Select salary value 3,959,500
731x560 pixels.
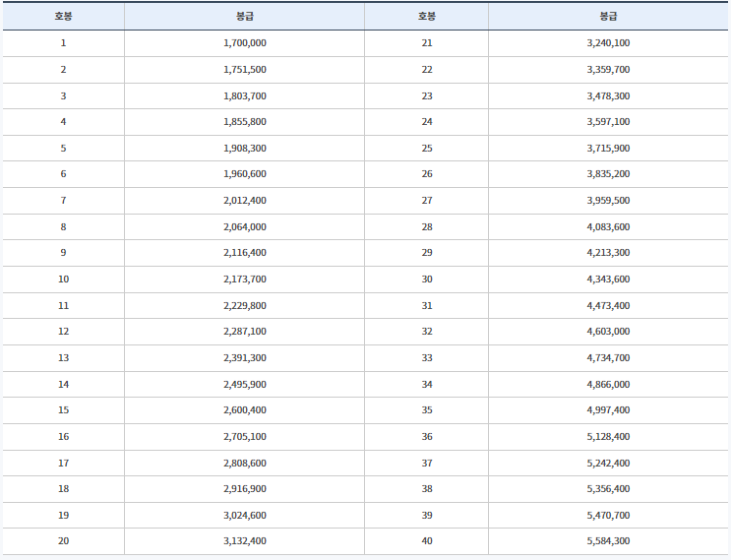point(608,201)
